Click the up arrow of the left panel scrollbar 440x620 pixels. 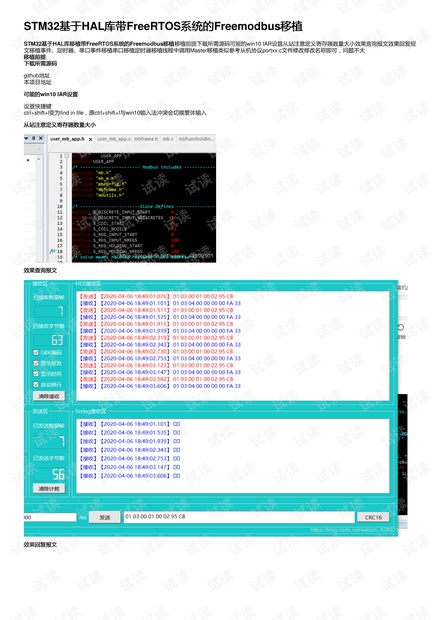pyautogui.click(x=38, y=159)
